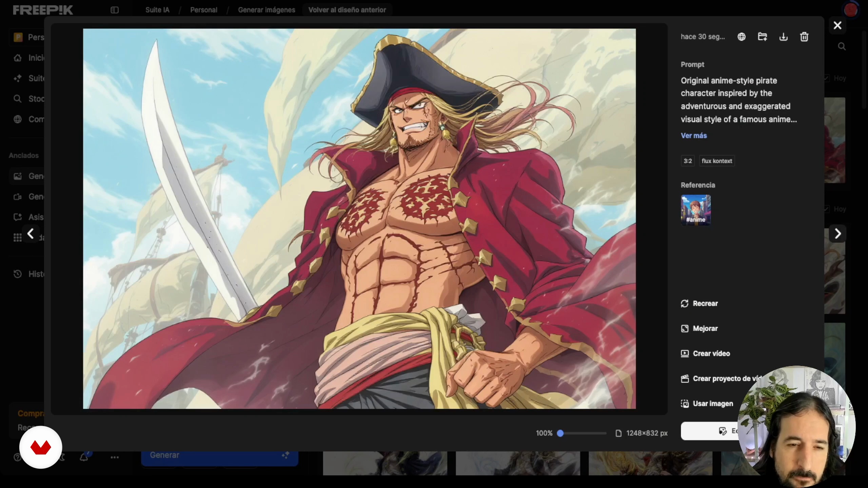Go to the next image arrow
868x488 pixels.
(x=838, y=233)
